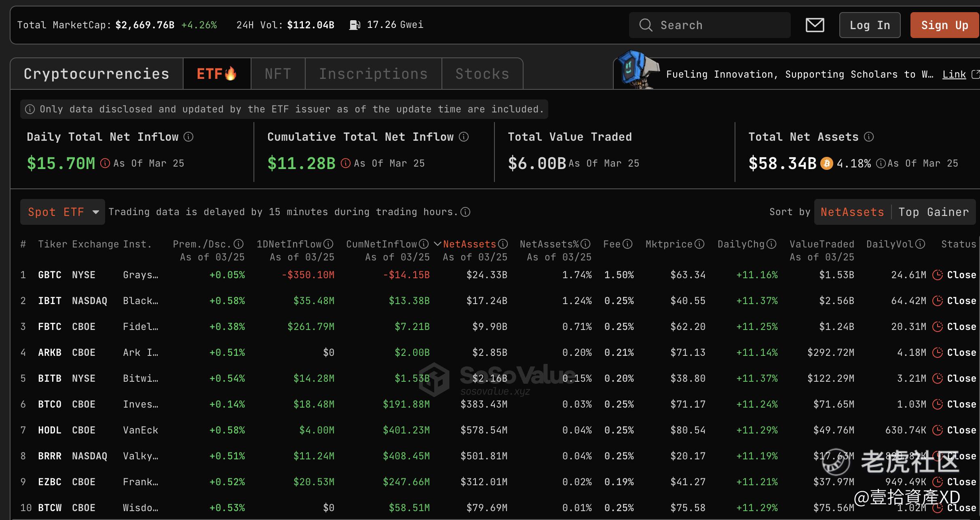Click info icon on Prem./Dsc. column
Screen dimensions: 980x520
point(239,244)
